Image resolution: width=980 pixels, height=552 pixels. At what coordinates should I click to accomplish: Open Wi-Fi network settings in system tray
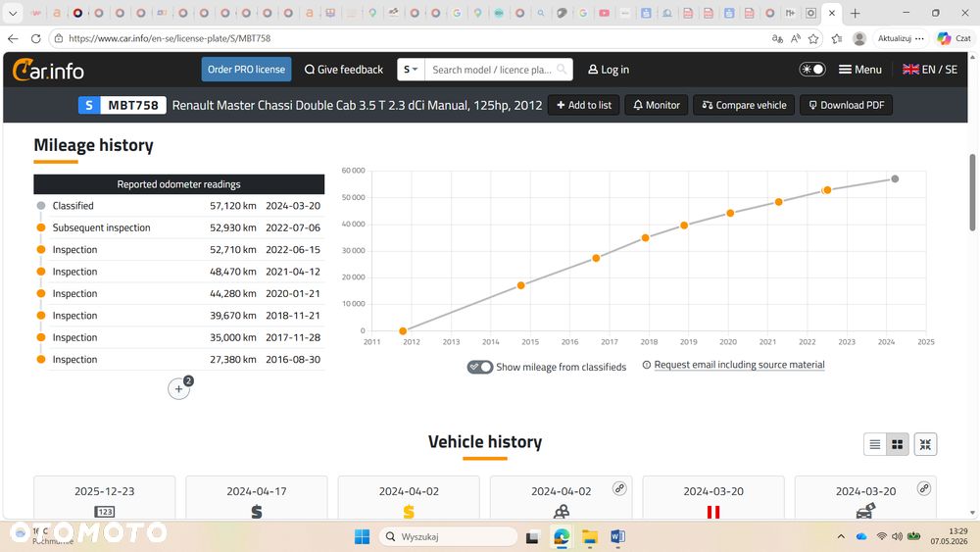[x=881, y=536]
